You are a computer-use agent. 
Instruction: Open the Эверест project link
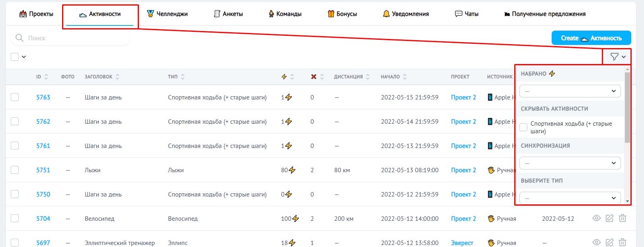[x=462, y=243]
